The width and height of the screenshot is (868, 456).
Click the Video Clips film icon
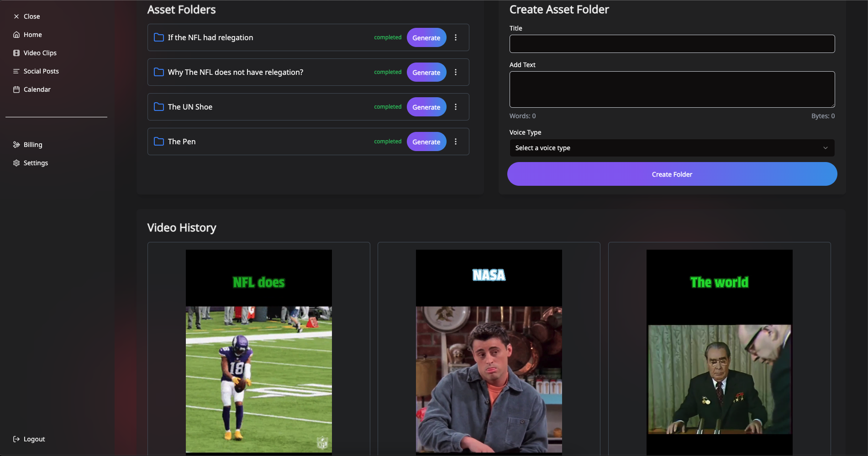point(16,53)
